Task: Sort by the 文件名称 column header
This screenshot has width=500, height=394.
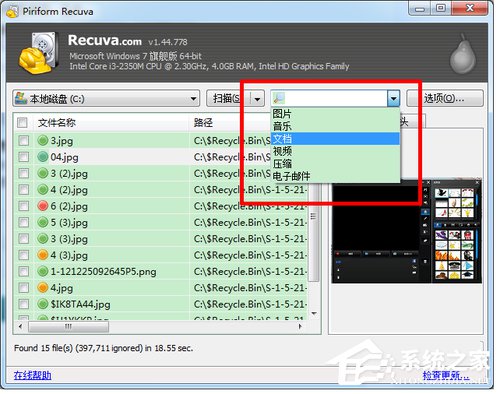Action: [x=111, y=123]
